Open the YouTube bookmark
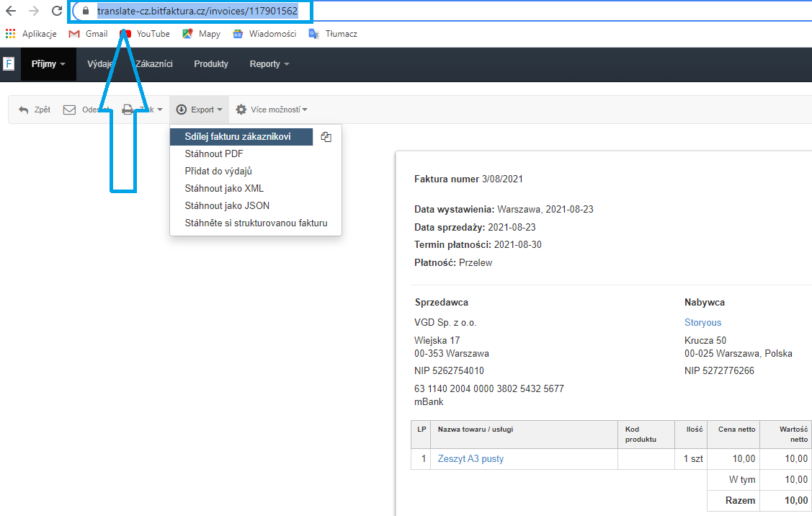The image size is (812, 516). point(145,34)
